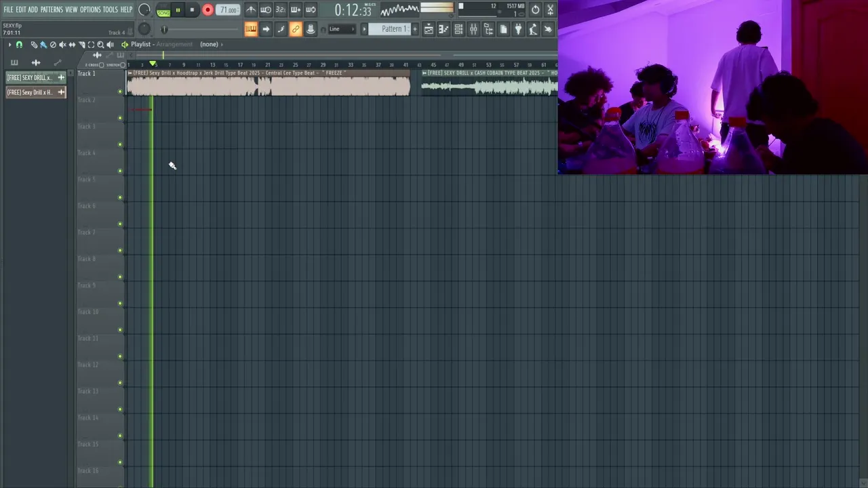Open the Channel rack view
The width and height of the screenshot is (868, 488).
pos(458,29)
